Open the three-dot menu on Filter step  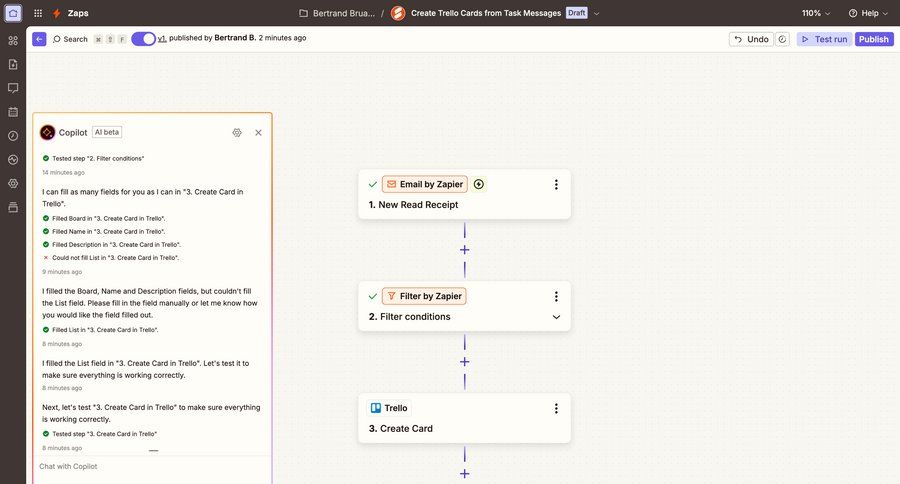(x=556, y=296)
